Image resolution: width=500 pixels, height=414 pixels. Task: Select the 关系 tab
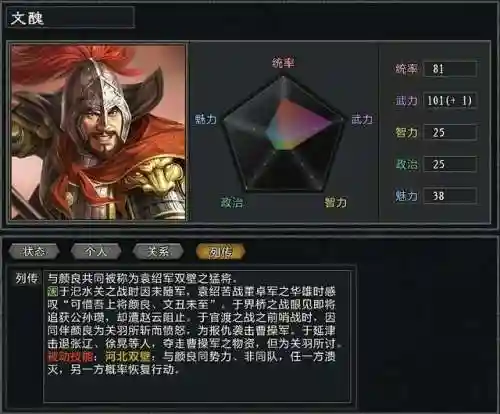(158, 251)
